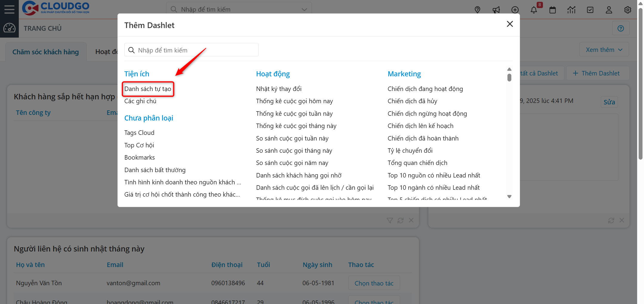Open the calendar icon in header

point(552,10)
